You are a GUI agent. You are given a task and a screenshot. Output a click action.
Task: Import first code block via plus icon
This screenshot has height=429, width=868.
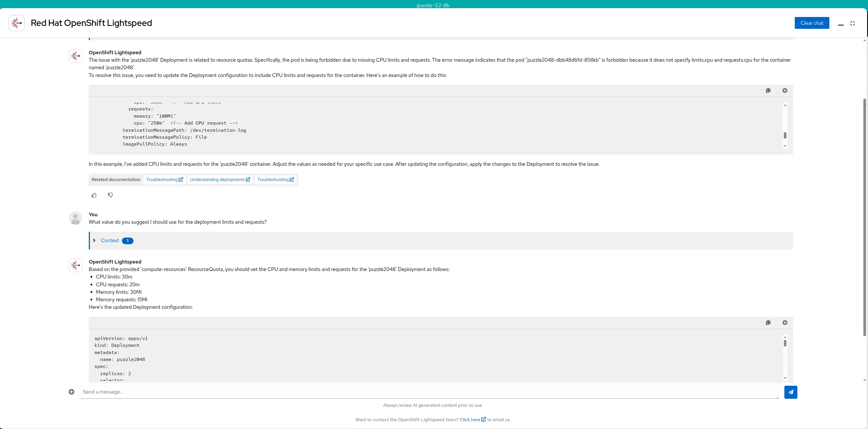pyautogui.click(x=785, y=90)
